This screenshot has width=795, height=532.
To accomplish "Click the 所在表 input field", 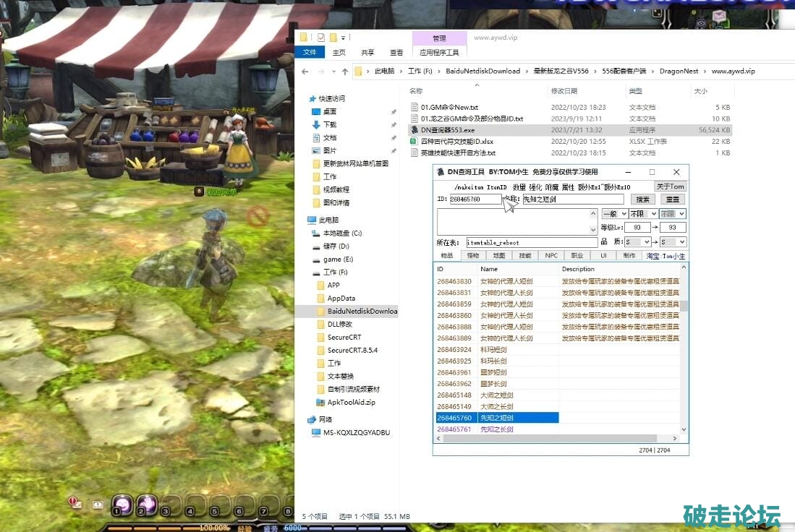I will 530,242.
